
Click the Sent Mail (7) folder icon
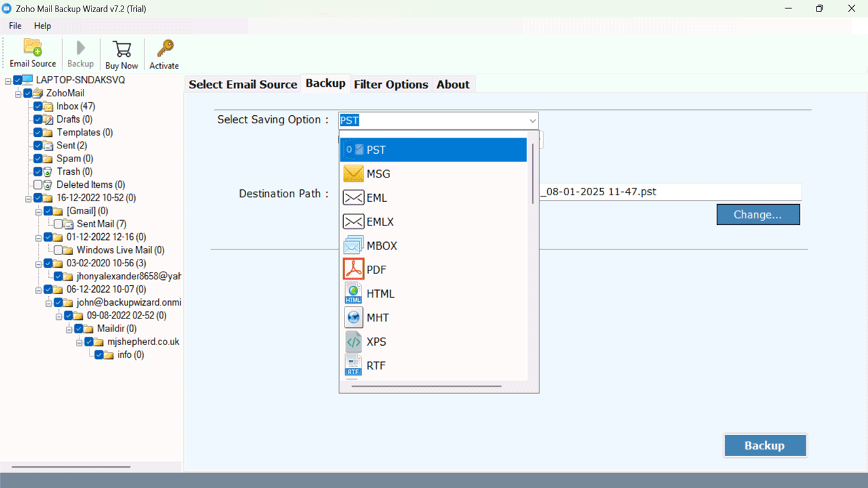68,224
